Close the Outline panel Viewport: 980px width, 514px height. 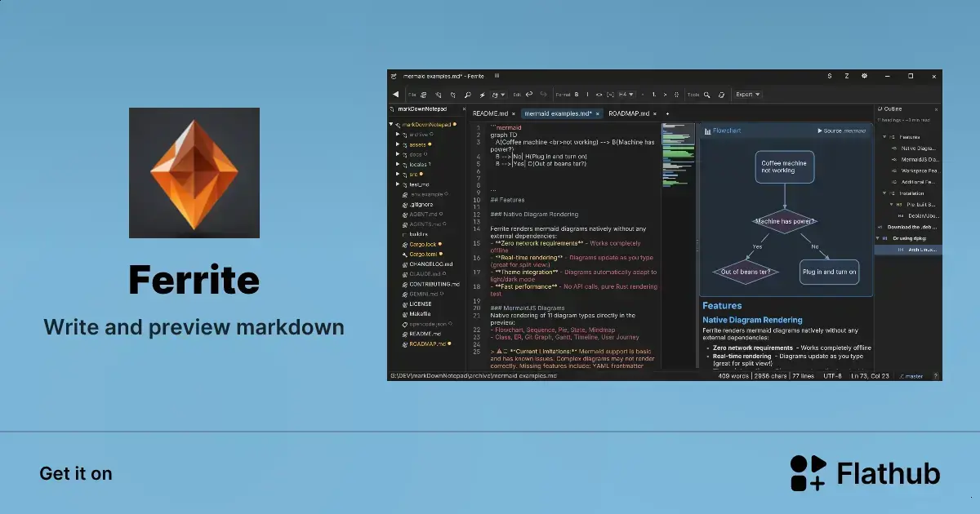pyautogui.click(x=936, y=109)
